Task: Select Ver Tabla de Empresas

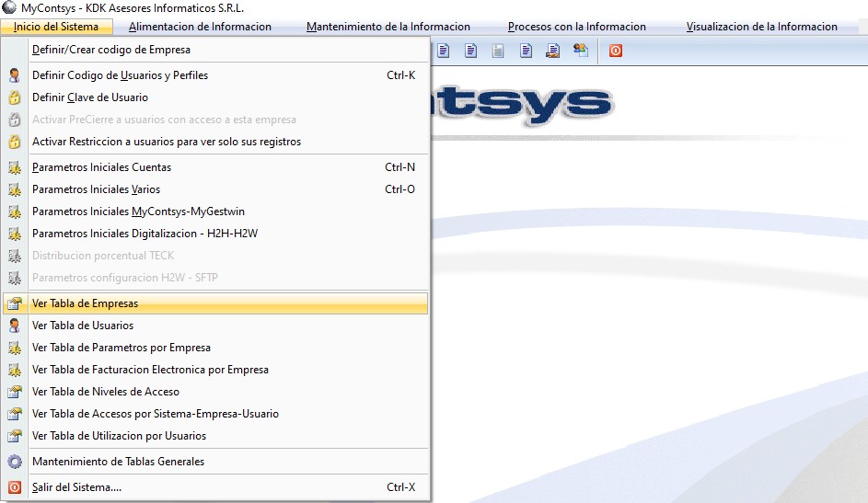Action: pos(85,303)
